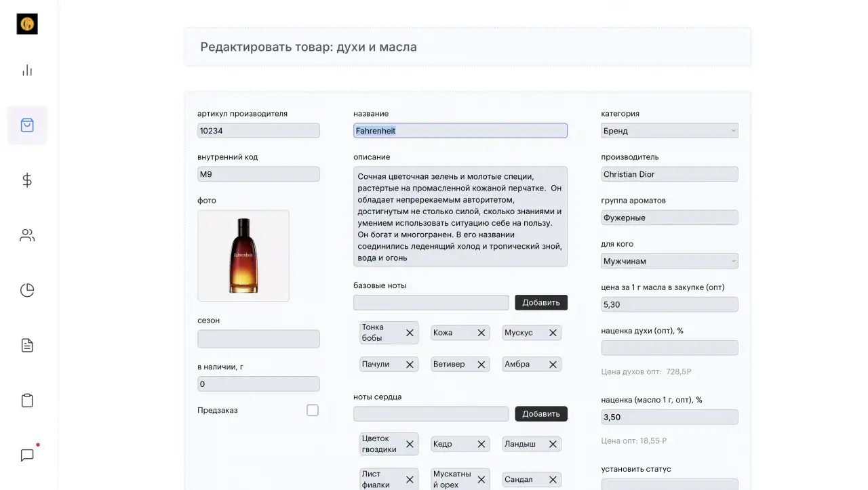Screen dimensions: 868x490
Task: Open the pie chart reports sidebar icon
Action: click(27, 290)
